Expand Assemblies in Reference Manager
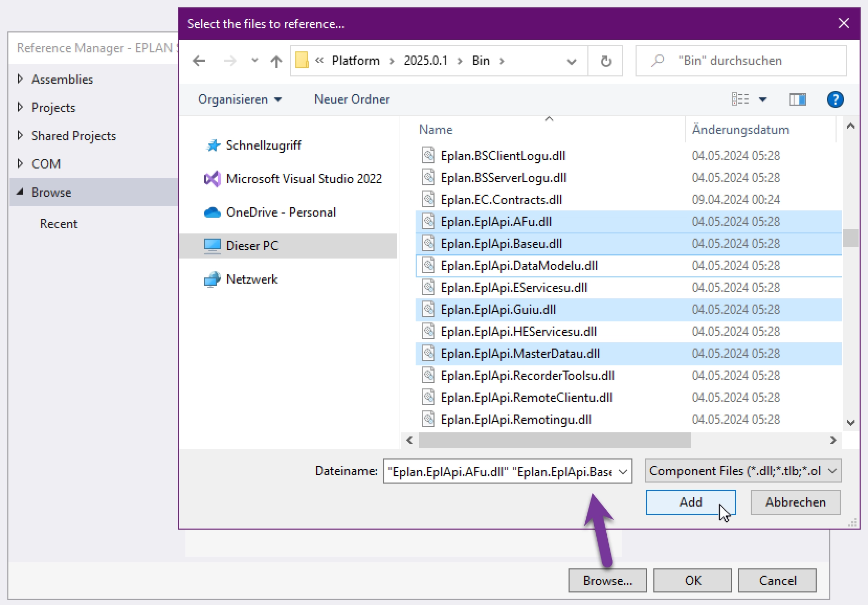Viewport: 868px width, 605px height. pos(20,79)
